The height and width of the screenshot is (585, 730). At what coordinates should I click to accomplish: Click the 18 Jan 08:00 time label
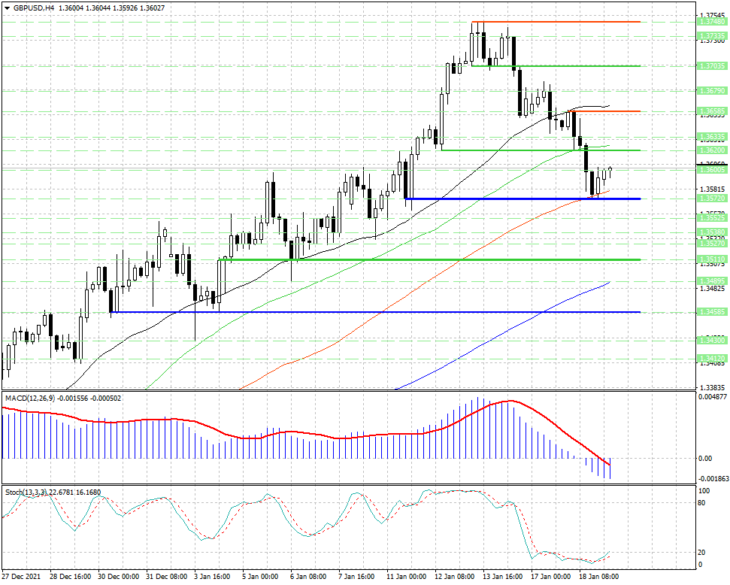(x=598, y=577)
